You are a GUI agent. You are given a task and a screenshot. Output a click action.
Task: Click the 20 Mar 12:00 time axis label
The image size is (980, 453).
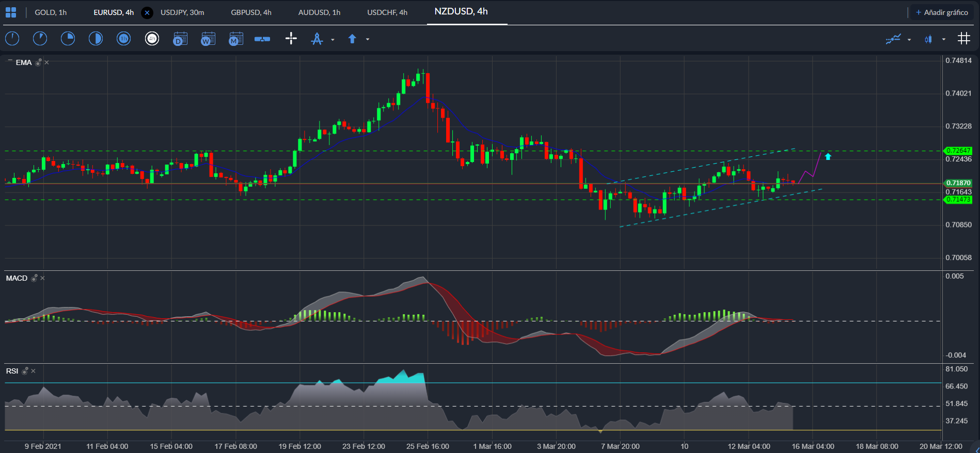coord(941,446)
